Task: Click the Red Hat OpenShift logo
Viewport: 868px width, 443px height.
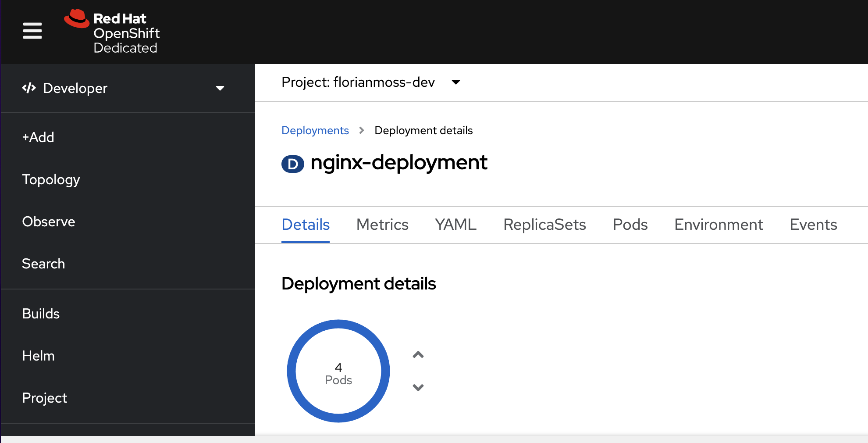Action: tap(112, 32)
